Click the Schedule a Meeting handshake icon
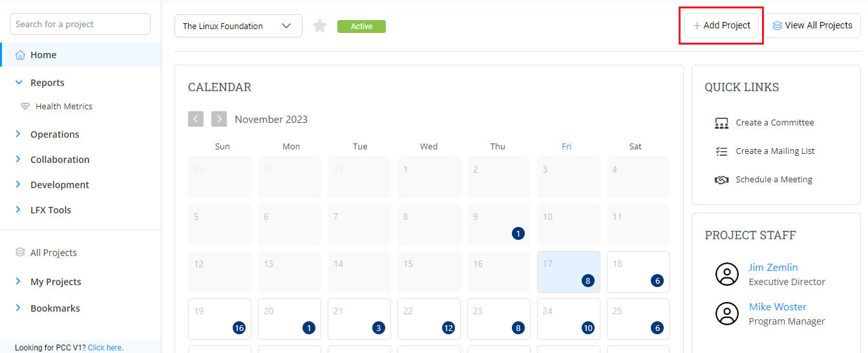The height and width of the screenshot is (353, 868). pos(721,180)
